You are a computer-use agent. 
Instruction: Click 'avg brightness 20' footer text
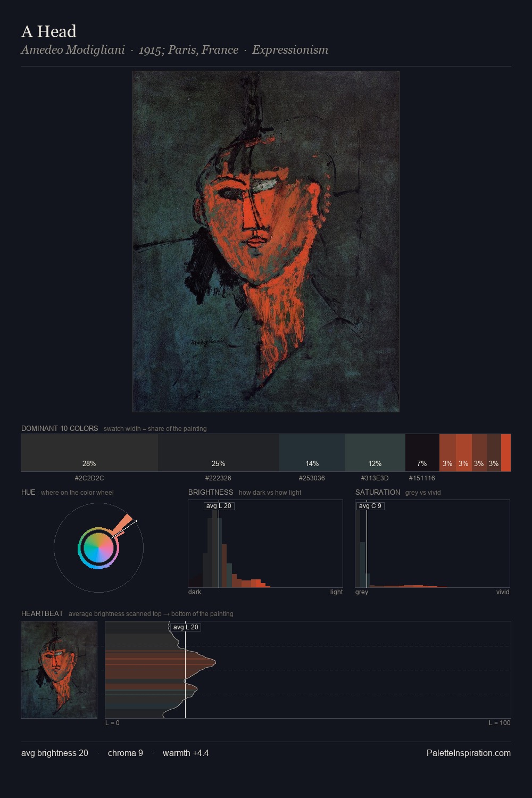55,753
